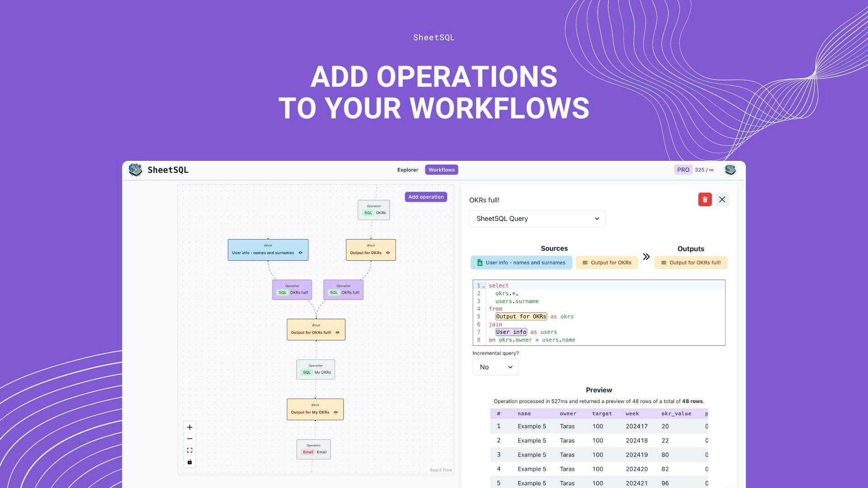Select the Email operation node

(314, 449)
